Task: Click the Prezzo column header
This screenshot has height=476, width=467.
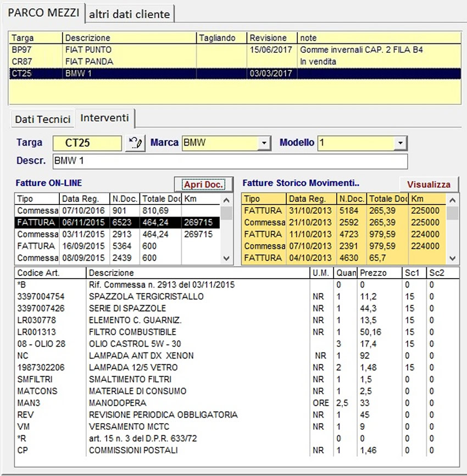Action: [x=380, y=273]
